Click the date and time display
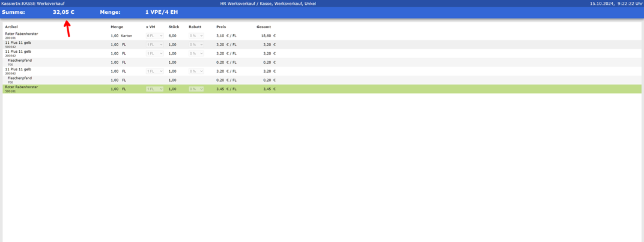The width and height of the screenshot is (644, 242). 616,4
